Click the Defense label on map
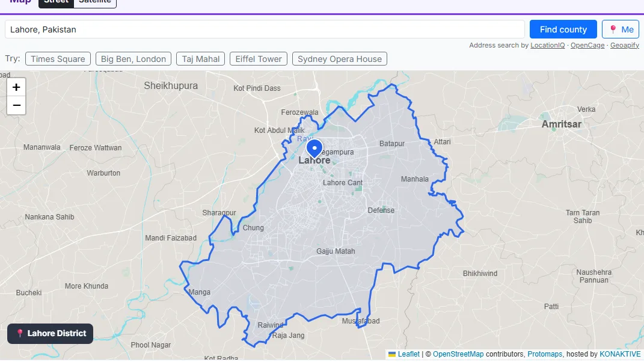 point(381,210)
